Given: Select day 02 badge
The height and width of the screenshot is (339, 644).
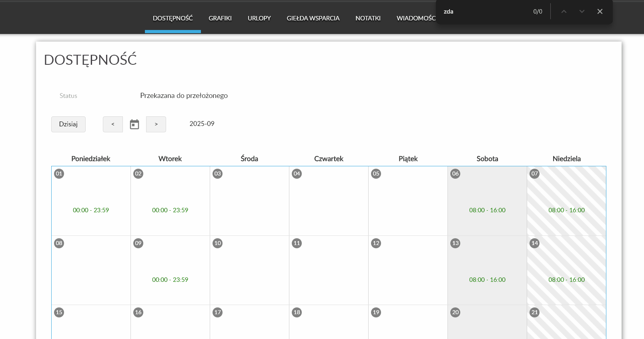Looking at the screenshot, I should tap(138, 173).
